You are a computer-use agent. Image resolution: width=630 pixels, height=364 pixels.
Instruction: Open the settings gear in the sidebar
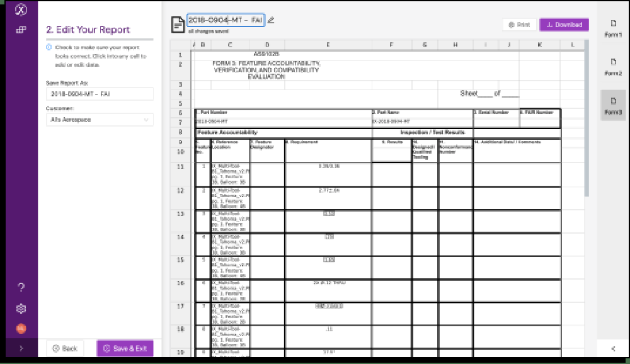(21, 308)
